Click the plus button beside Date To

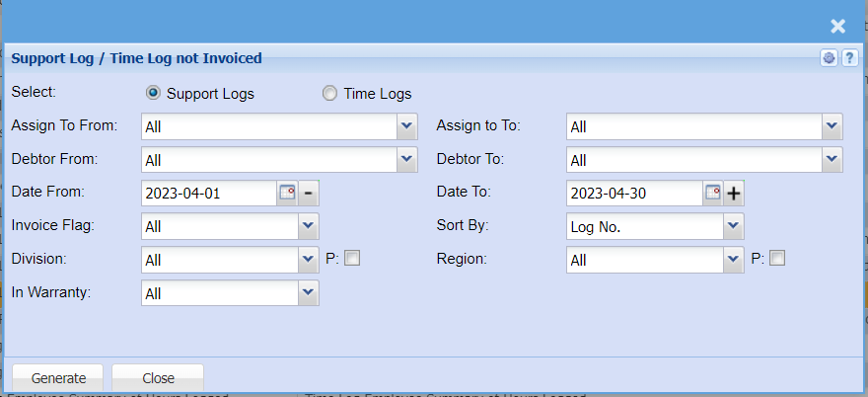click(x=734, y=194)
